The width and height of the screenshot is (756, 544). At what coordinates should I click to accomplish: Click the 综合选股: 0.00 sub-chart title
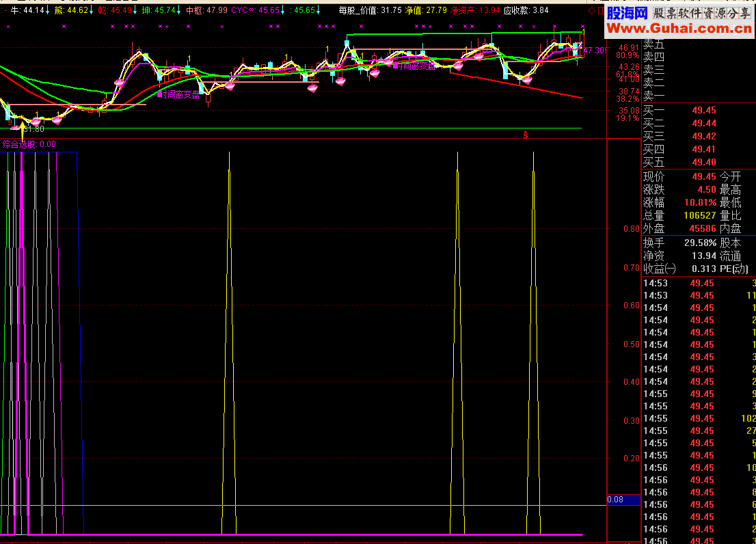[x=29, y=144]
